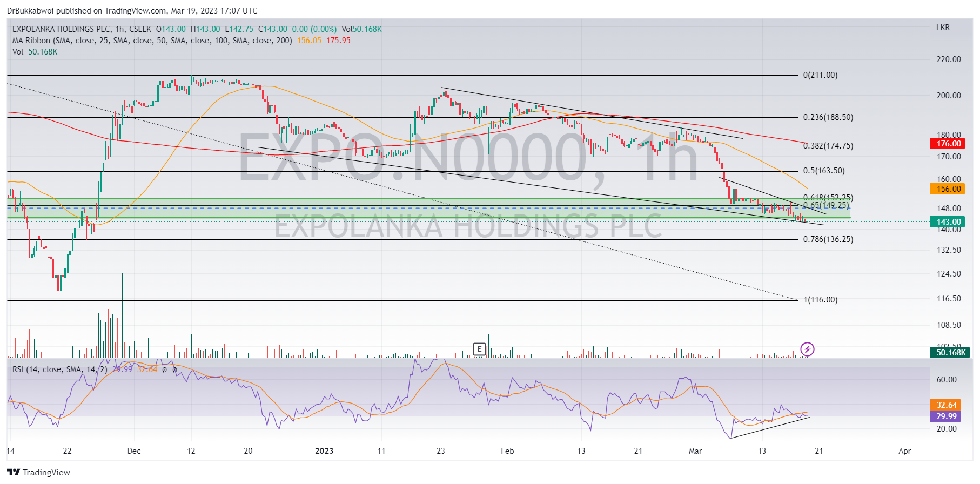The height and width of the screenshot is (484, 980).
Task: Click the 2023 time axis label
Action: (324, 451)
